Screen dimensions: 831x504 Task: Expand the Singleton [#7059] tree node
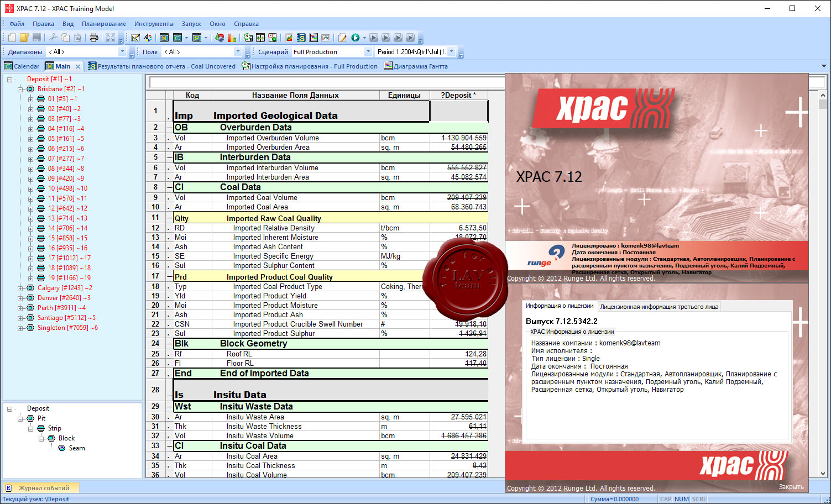[x=20, y=328]
